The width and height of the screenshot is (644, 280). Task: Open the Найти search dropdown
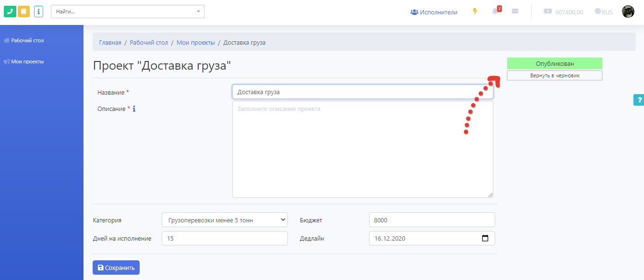tap(128, 12)
